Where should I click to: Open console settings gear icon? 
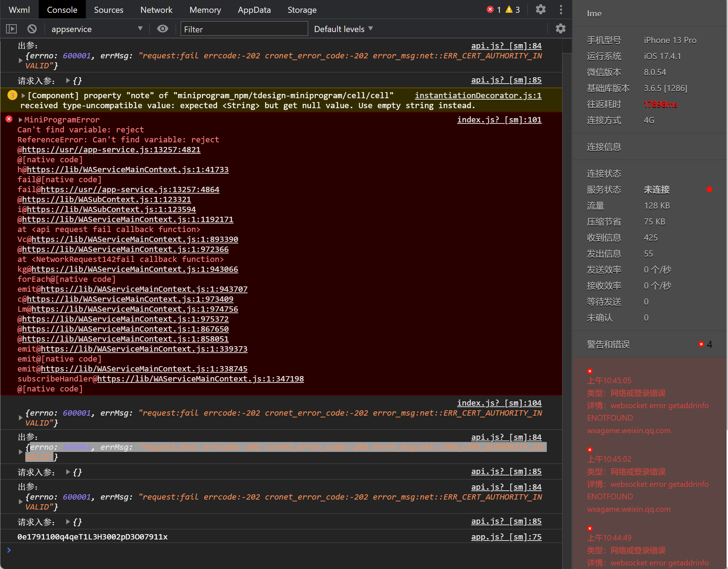(x=560, y=29)
